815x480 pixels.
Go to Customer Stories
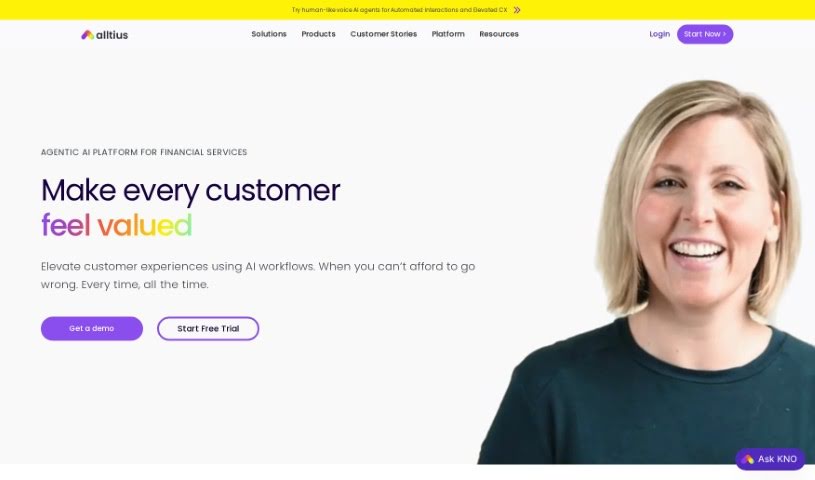pos(383,34)
